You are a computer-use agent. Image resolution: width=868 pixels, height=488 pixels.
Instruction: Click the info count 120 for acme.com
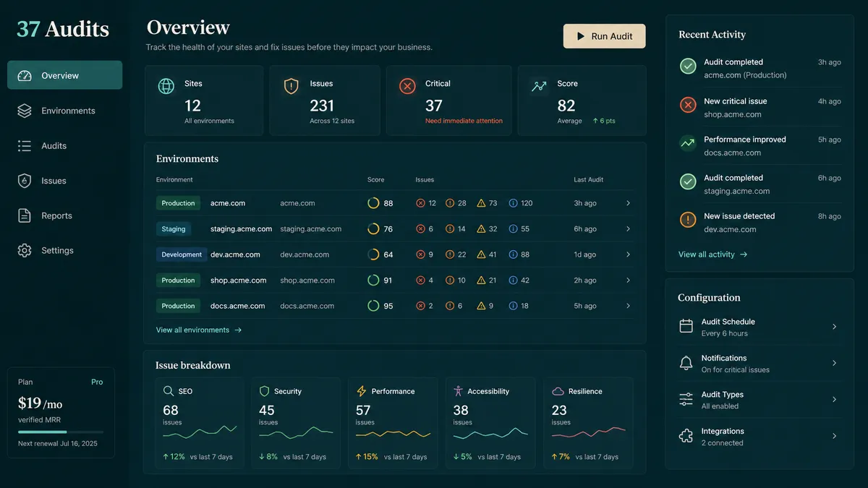coord(527,203)
